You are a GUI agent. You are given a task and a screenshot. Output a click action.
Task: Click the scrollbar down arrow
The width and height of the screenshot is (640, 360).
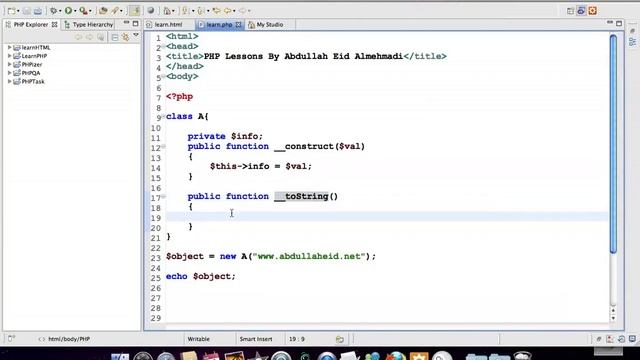[x=613, y=318]
